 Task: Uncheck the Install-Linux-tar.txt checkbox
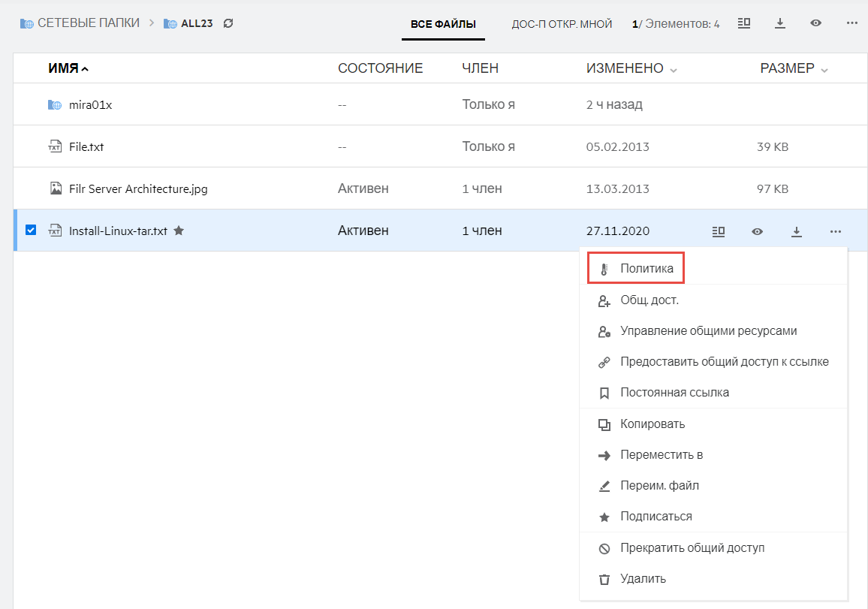pos(31,230)
